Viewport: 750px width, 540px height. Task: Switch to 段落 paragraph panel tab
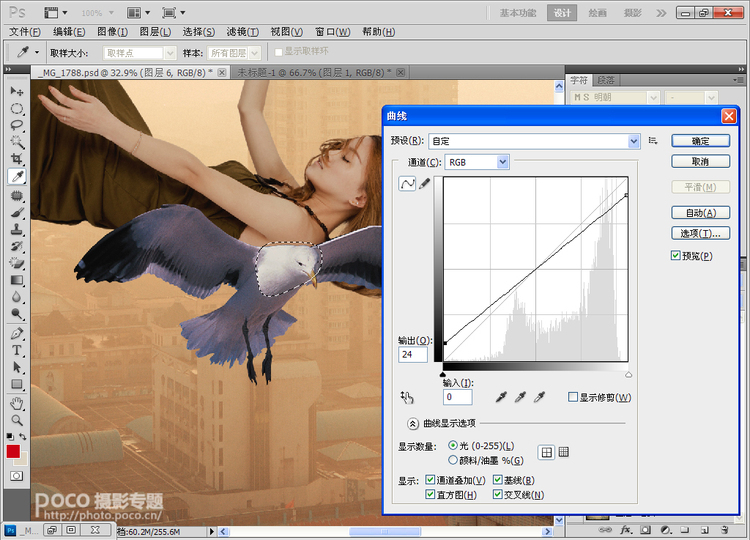[605, 80]
